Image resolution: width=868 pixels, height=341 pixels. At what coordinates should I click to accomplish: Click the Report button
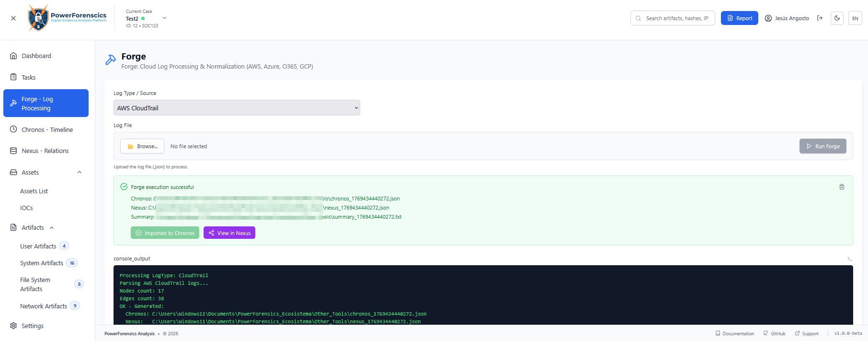point(739,18)
